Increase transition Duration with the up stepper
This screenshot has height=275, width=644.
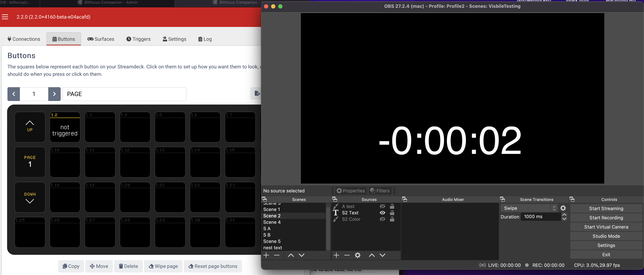[564, 214]
